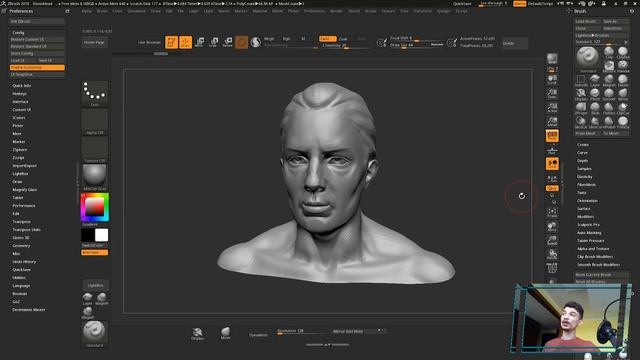Select the Displace brush icon at canvas bottom
The image size is (640, 360).
[x=198, y=333]
